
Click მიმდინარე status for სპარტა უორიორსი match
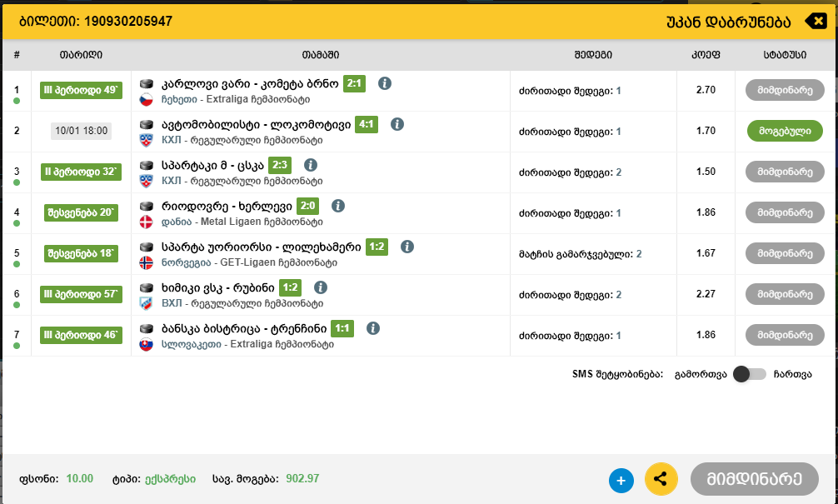pyautogui.click(x=785, y=253)
